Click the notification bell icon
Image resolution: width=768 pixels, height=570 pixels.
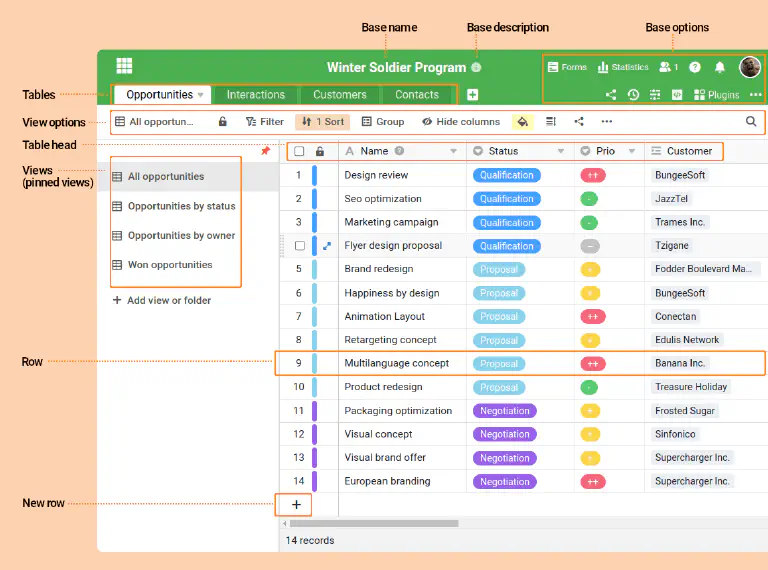(720, 67)
